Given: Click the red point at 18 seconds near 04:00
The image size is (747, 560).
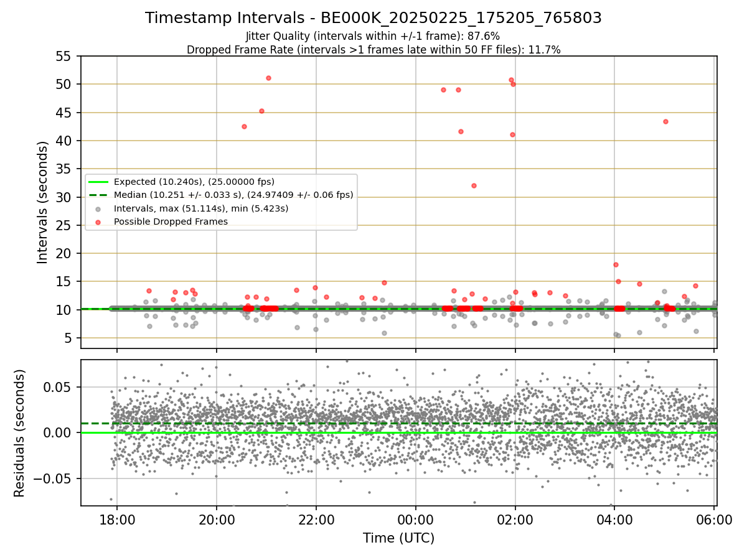Looking at the screenshot, I should (616, 264).
